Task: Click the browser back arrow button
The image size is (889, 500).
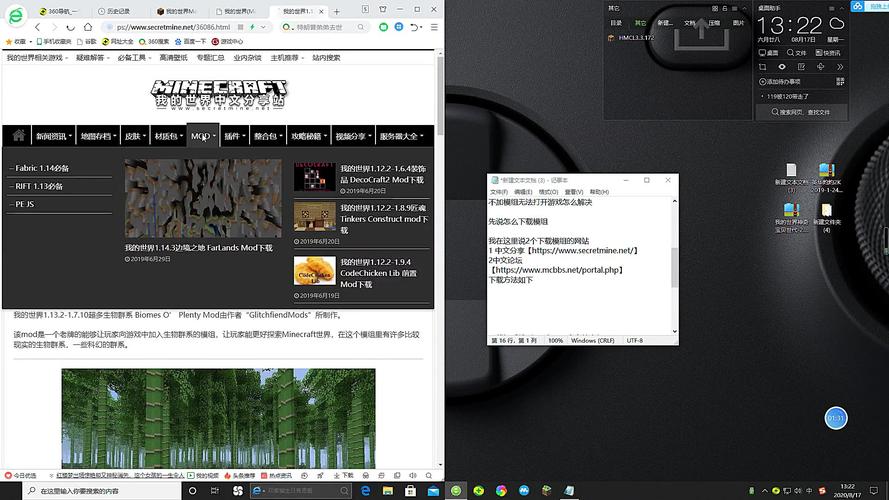Action: point(37,27)
